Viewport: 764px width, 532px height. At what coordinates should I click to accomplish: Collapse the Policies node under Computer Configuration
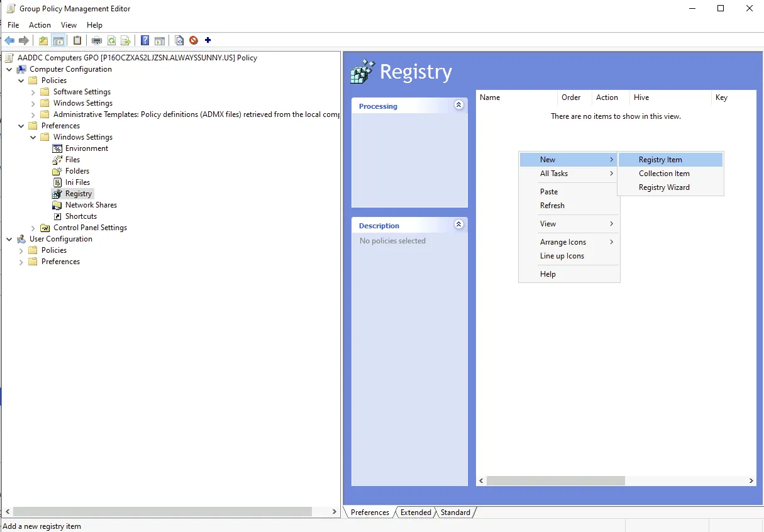click(21, 80)
